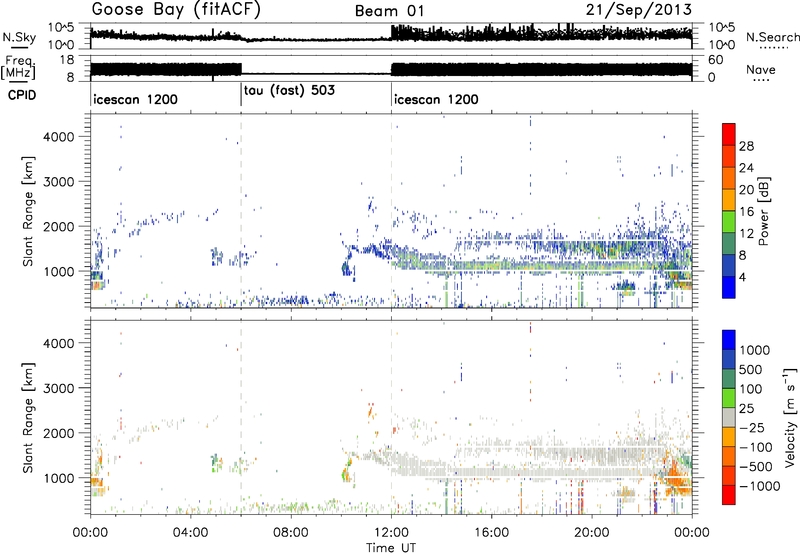
Task: Click the gray segment of Velocity colorbar
Action: [x=729, y=418]
